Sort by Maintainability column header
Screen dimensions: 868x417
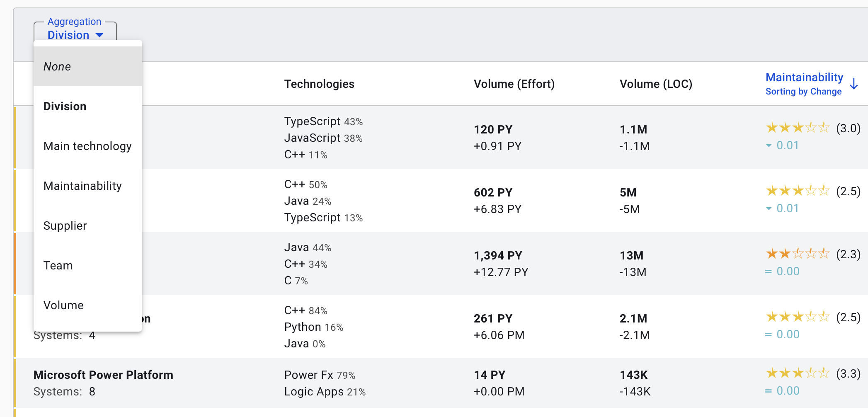coord(804,78)
